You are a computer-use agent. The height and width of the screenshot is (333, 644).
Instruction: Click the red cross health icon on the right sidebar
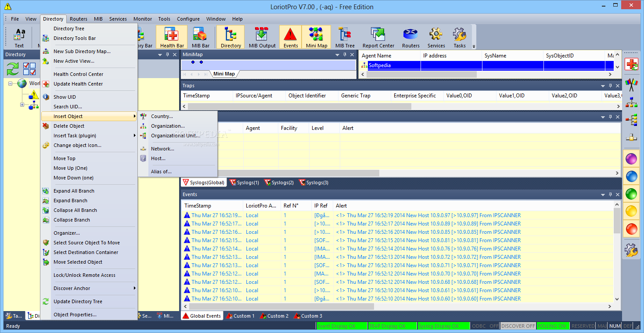pos(632,64)
